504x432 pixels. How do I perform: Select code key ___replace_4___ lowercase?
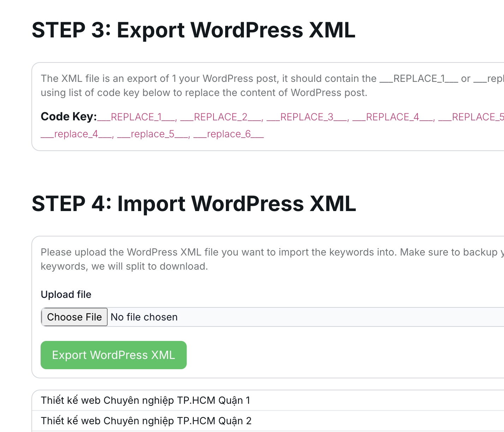tap(77, 134)
